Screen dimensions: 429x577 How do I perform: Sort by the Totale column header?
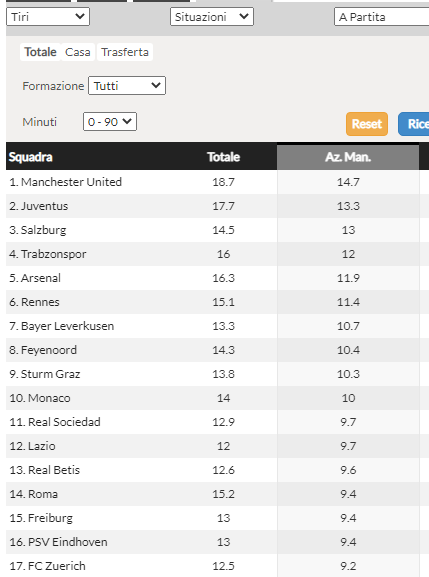[223, 157]
